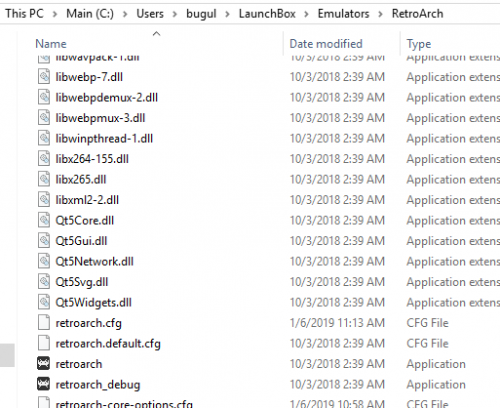Select file name Qt5Widgets.dll

click(x=93, y=303)
